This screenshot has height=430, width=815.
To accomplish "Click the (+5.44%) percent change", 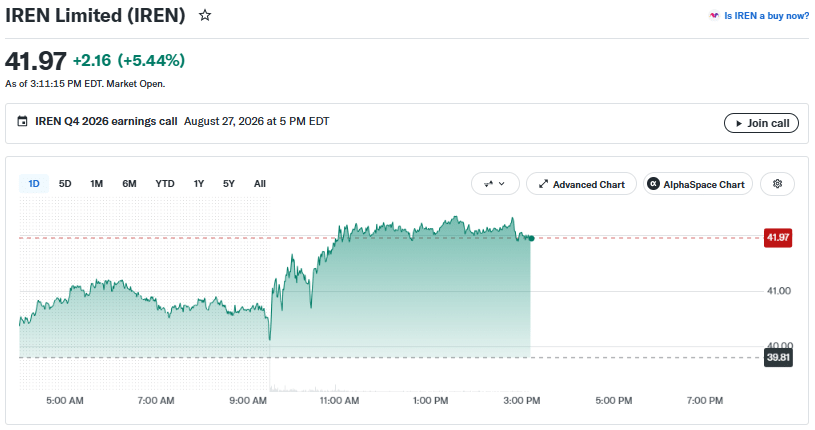I will [x=151, y=60].
